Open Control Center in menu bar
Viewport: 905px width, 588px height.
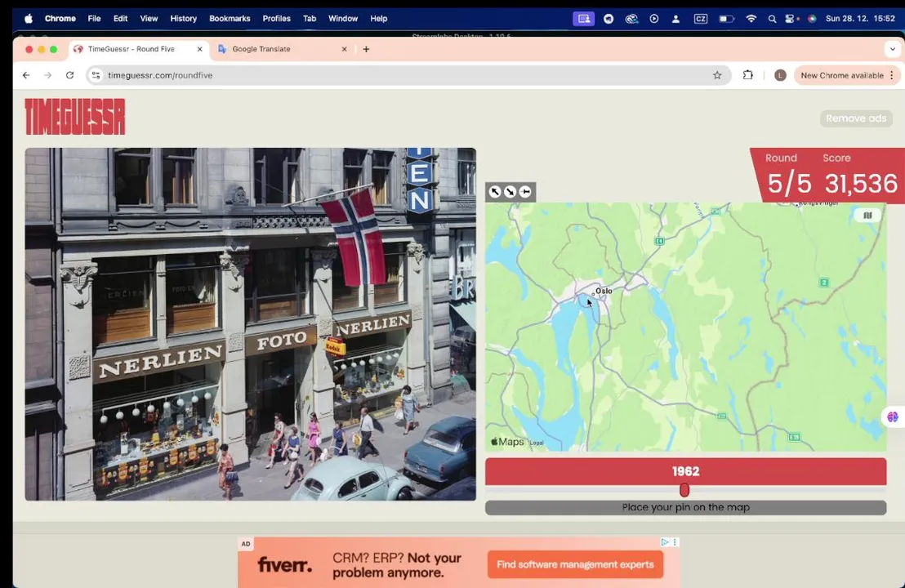pyautogui.click(x=790, y=19)
